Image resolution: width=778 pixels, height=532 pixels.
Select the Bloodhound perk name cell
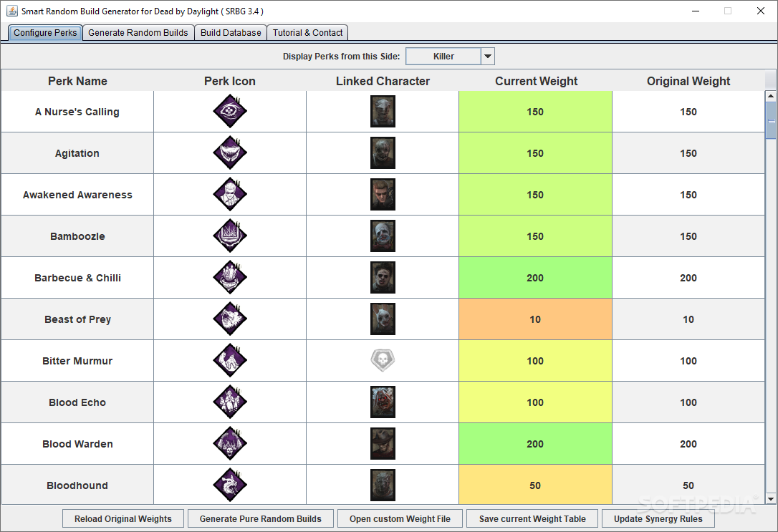tap(77, 485)
